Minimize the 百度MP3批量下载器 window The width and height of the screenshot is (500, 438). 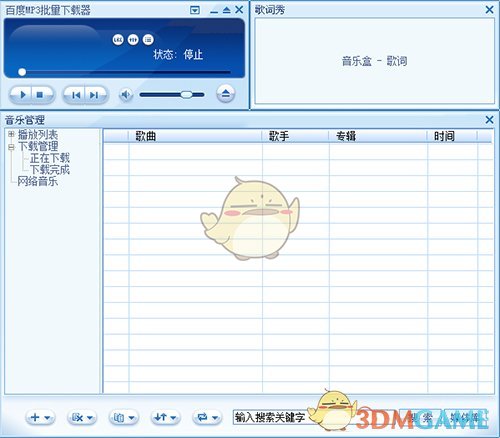[x=214, y=11]
